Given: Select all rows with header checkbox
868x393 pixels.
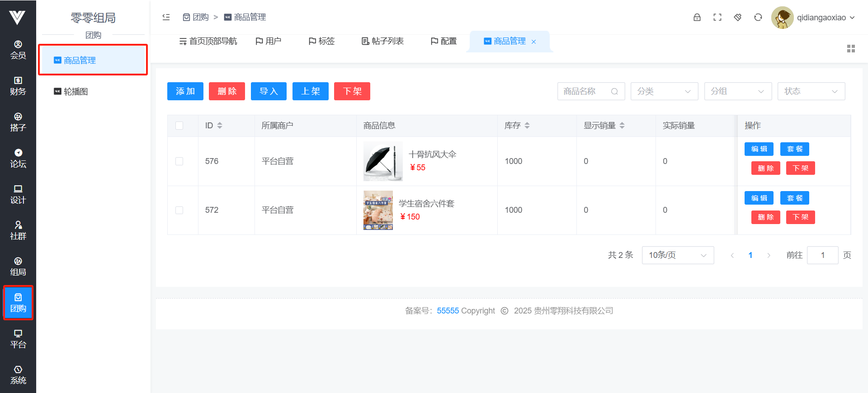Looking at the screenshot, I should 179,126.
